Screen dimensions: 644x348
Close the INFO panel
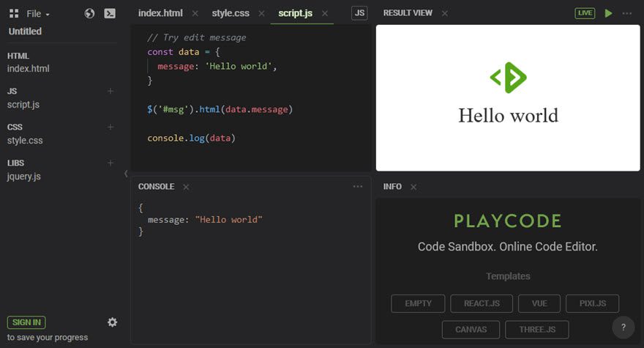[x=413, y=187]
